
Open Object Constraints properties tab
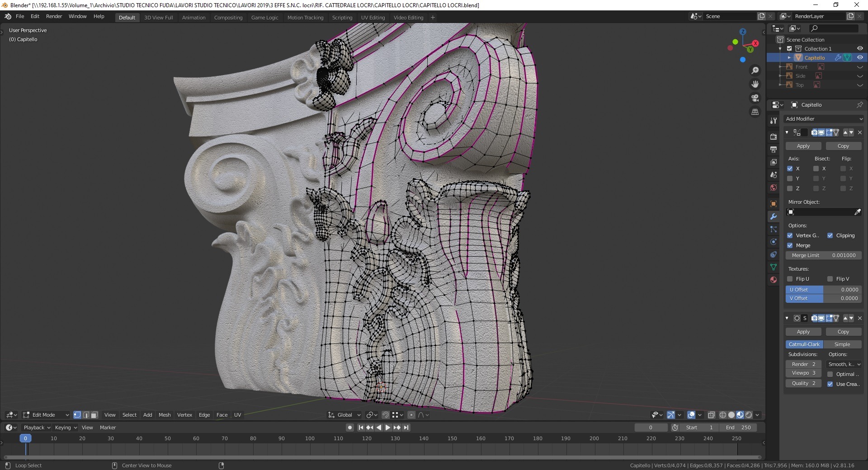[774, 254]
